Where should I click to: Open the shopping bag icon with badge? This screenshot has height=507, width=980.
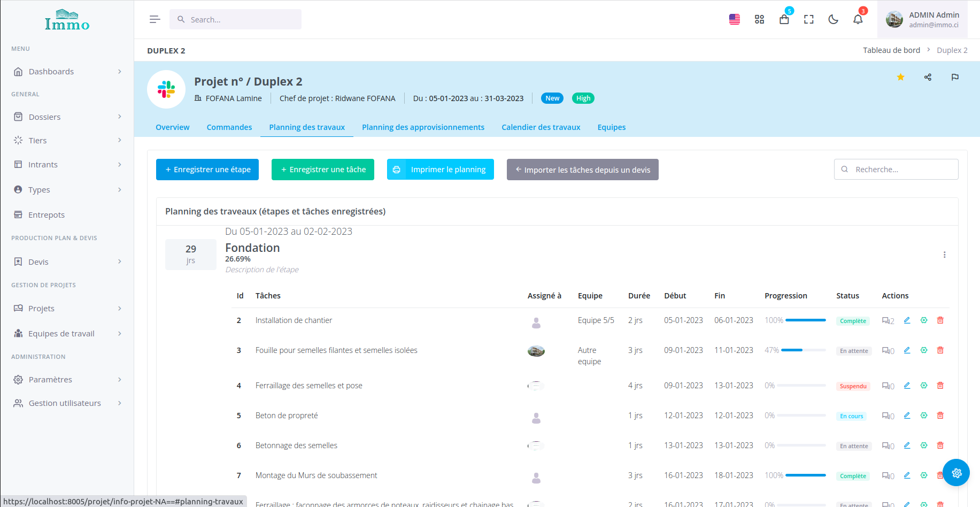(784, 20)
